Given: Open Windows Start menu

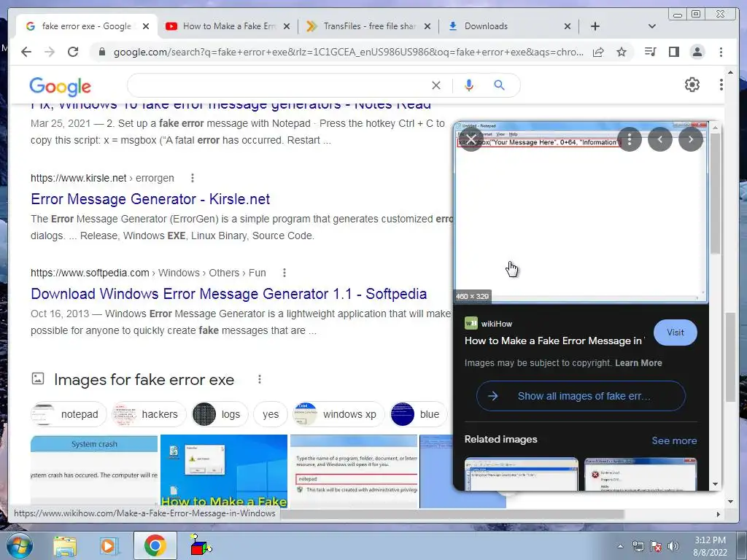Looking at the screenshot, I should point(19,545).
